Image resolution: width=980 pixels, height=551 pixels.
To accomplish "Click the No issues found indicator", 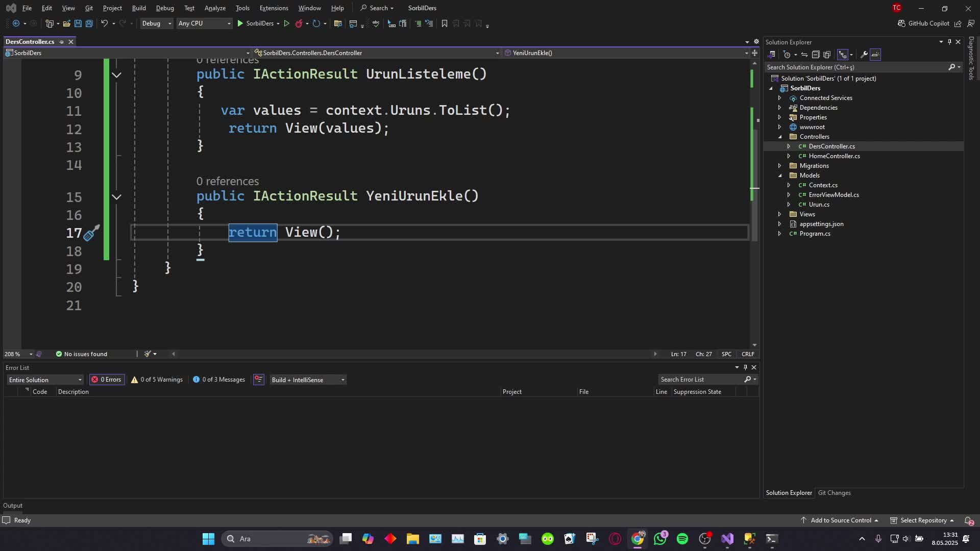I will 81,354.
